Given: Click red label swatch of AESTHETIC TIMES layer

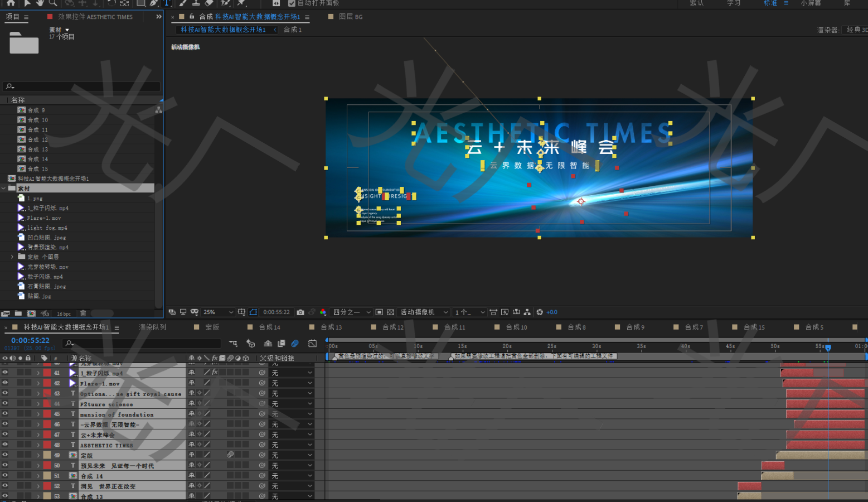Looking at the screenshot, I should coord(47,445).
